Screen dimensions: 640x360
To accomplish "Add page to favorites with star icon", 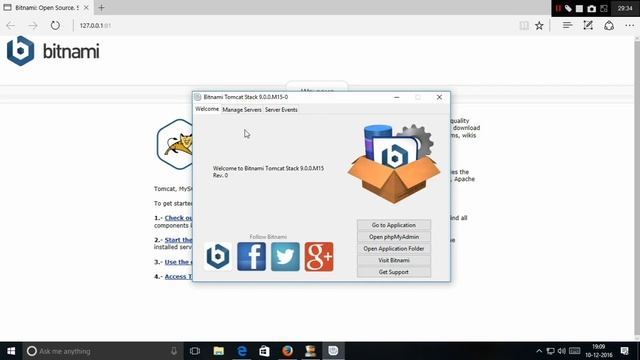I will point(539,26).
